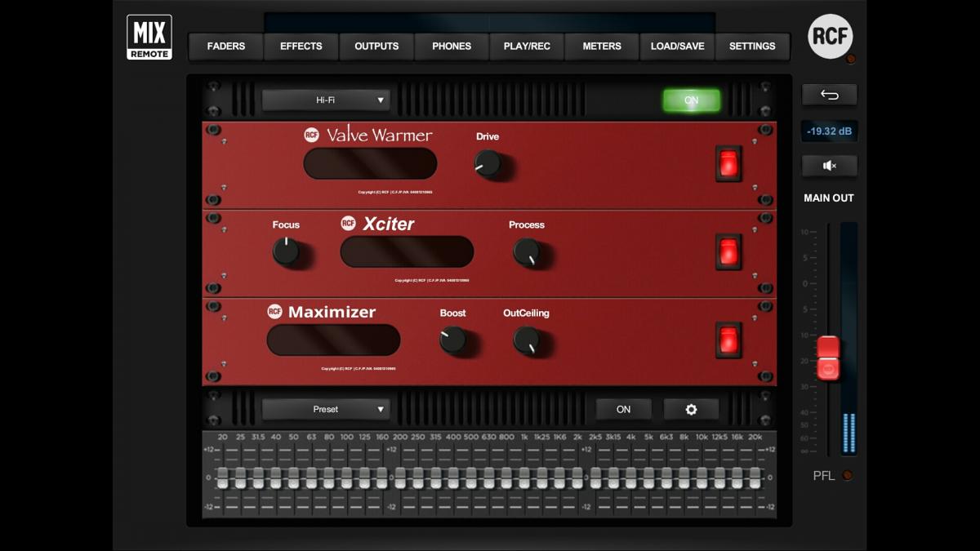
Task: Open the LOAD/SAVE tab
Action: coord(677,47)
